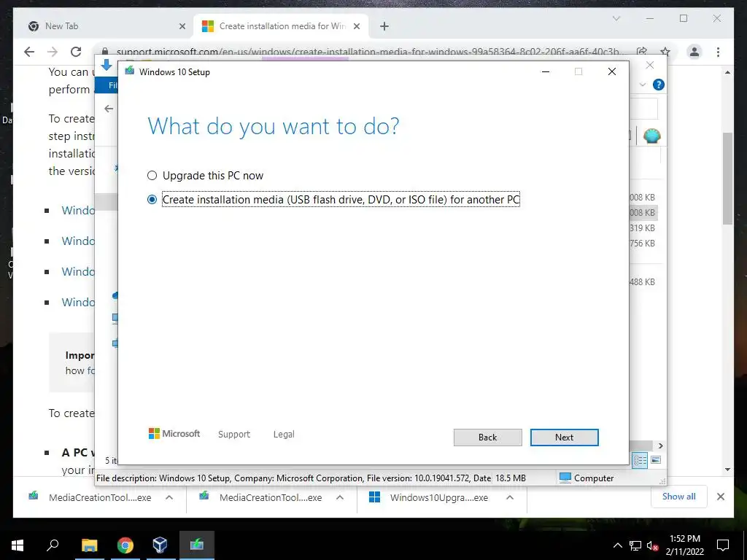Viewport: 747px width, 560px height.
Task: Close the New Tab browser tab
Action: (182, 26)
